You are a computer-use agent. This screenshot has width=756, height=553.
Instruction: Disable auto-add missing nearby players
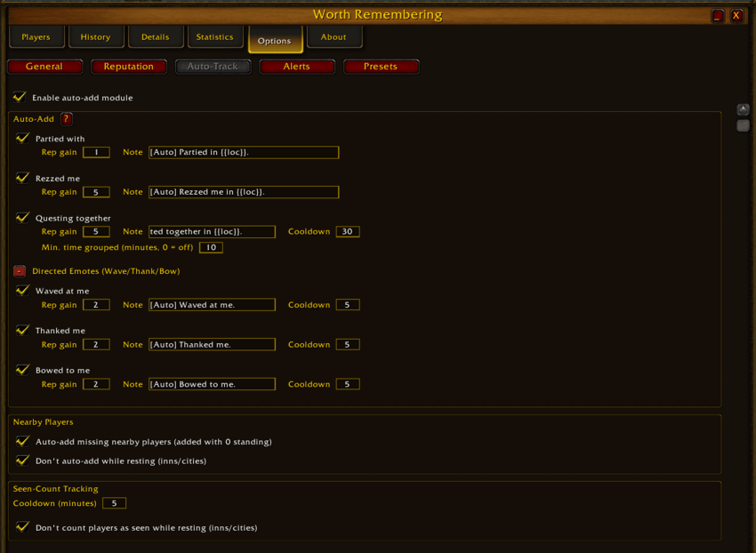tap(22, 442)
